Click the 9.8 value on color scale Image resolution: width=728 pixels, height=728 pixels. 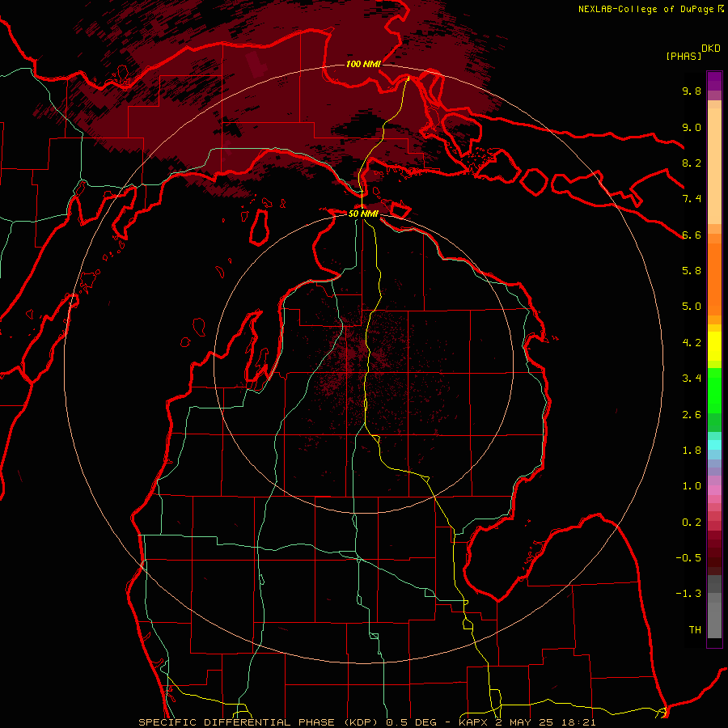pyautogui.click(x=692, y=91)
